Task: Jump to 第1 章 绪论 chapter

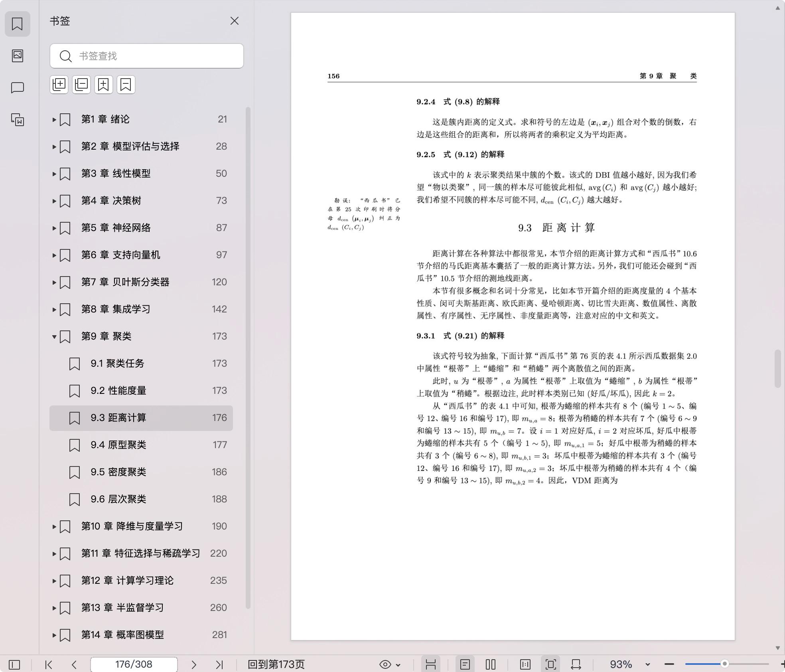Action: (141, 119)
